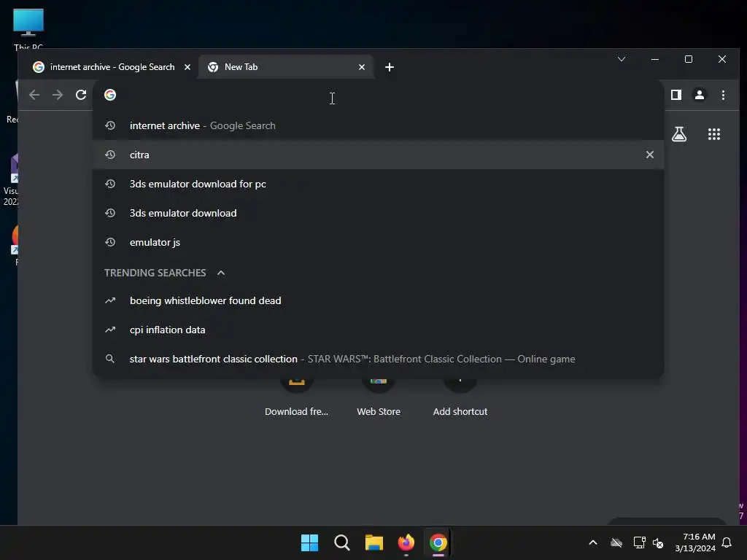Show hidden system tray icons
This screenshot has height=560, width=747.
(592, 542)
